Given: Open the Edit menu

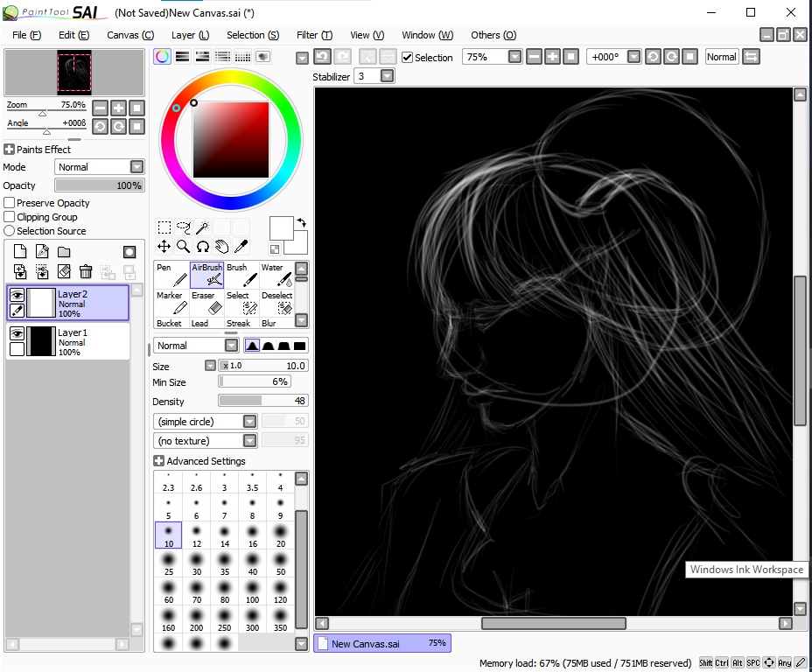Looking at the screenshot, I should [x=74, y=35].
